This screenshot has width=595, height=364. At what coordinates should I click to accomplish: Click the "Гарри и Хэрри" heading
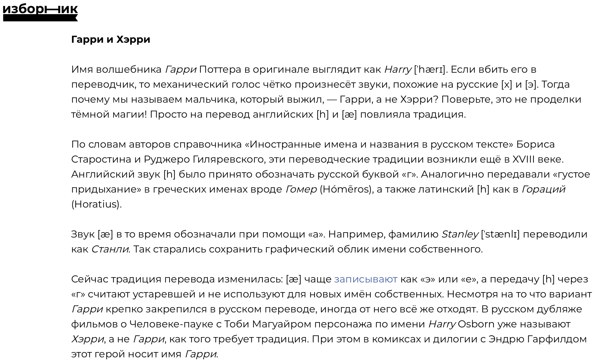point(111,39)
